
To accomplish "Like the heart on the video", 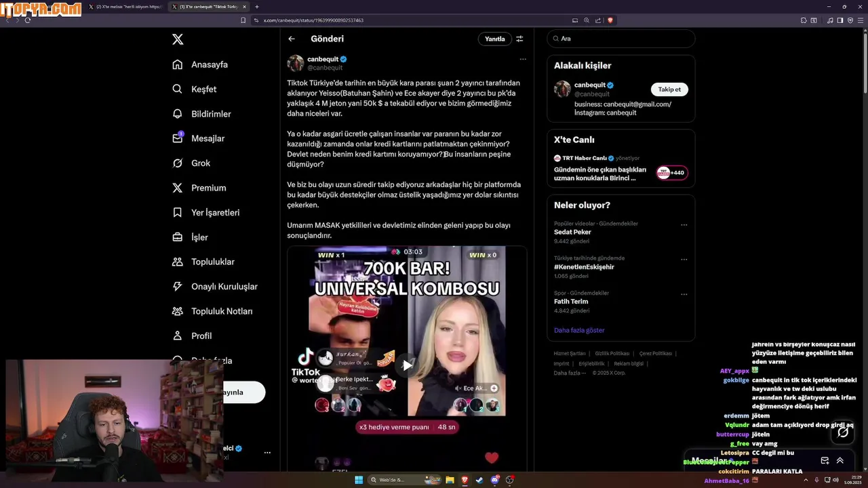I will point(492,458).
